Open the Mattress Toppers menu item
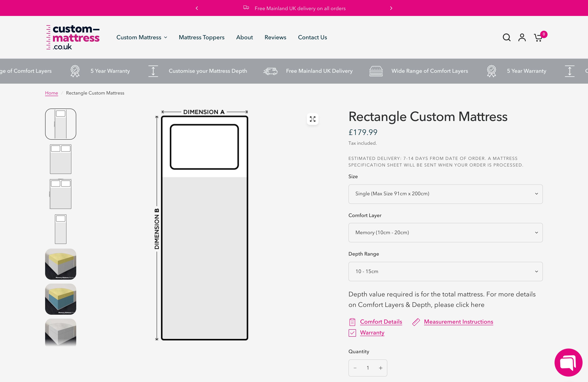 tap(202, 37)
